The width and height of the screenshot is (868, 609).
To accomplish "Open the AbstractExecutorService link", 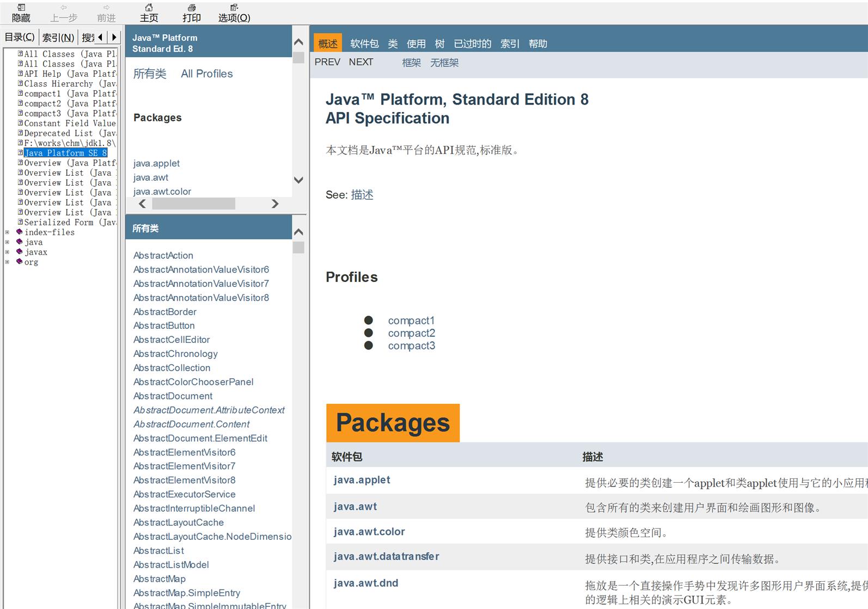I will [185, 494].
